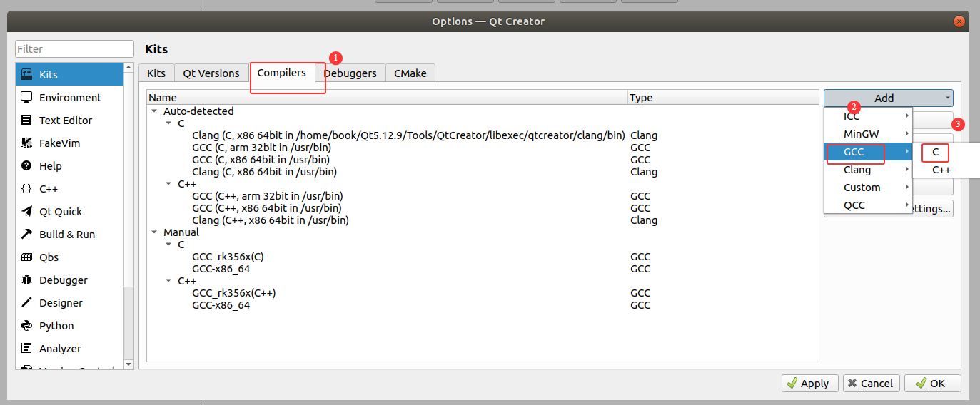Open the Environment settings category
980x405 pixels.
[70, 97]
